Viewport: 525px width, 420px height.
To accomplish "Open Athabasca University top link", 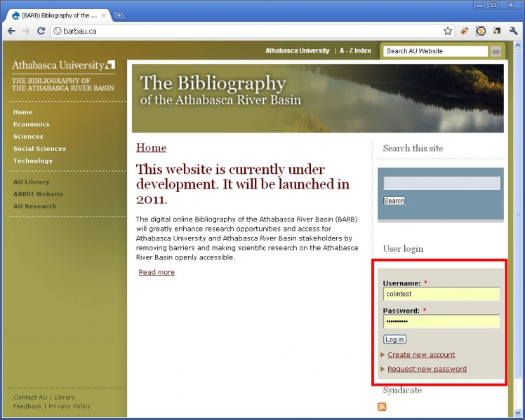I will [298, 50].
